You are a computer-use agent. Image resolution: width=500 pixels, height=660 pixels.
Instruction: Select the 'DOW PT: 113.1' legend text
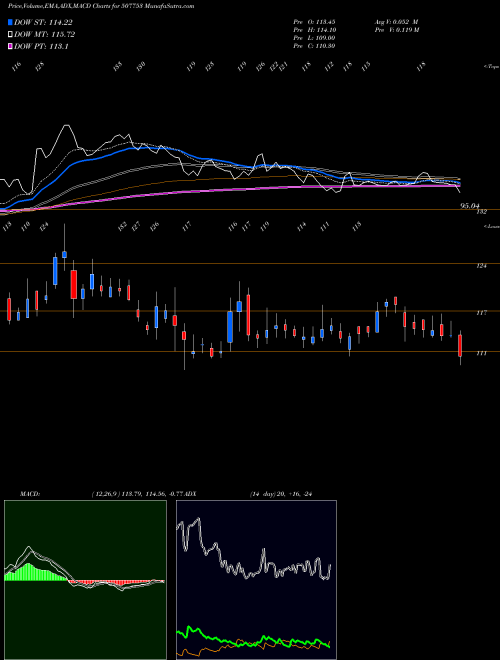click(41, 46)
